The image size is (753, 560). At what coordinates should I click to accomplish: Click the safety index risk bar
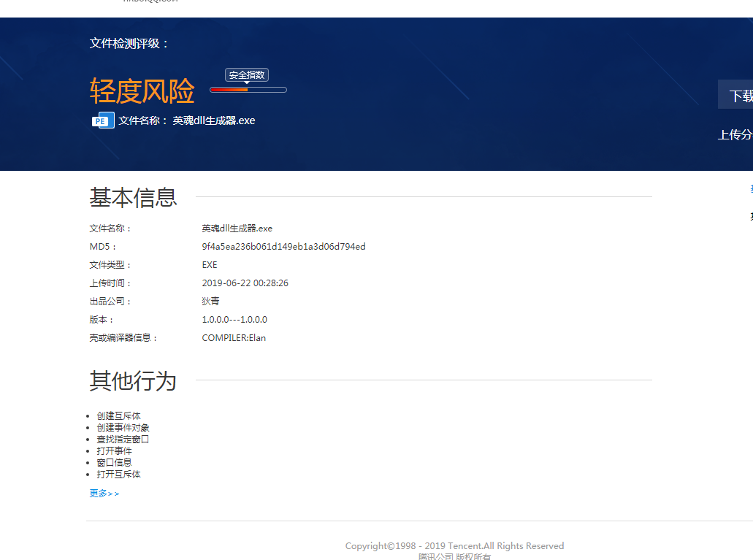[x=248, y=90]
